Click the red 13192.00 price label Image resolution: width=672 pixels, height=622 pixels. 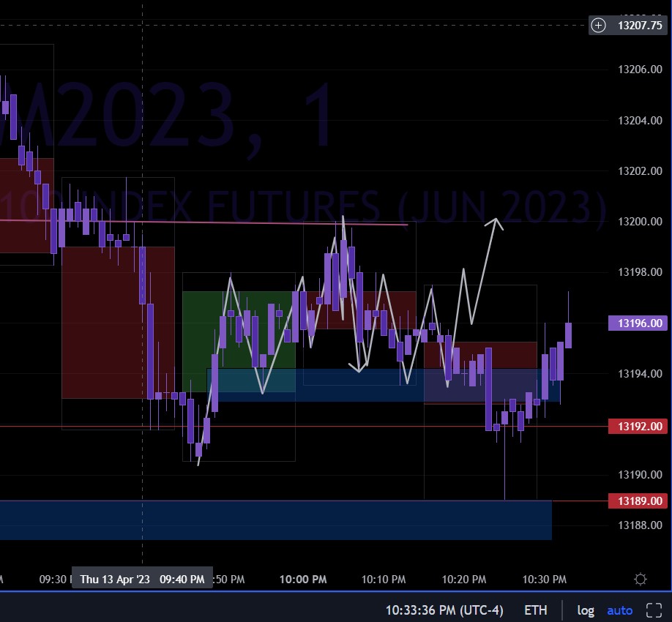click(x=638, y=426)
